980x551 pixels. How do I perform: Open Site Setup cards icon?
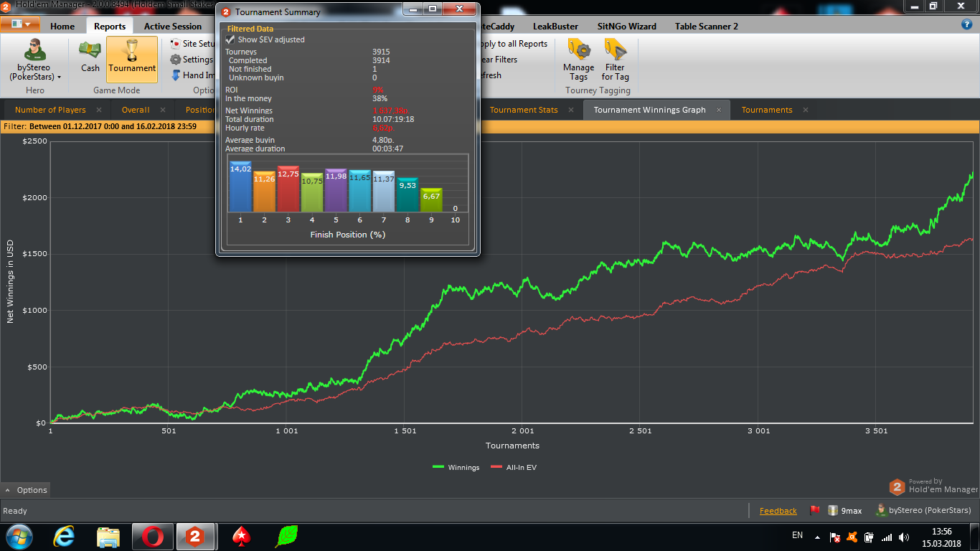[x=176, y=44]
